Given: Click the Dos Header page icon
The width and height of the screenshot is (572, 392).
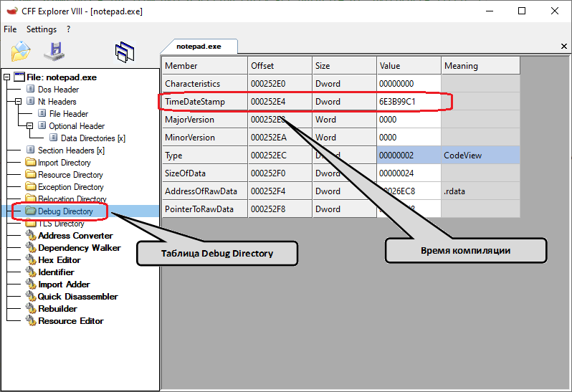Looking at the screenshot, I should coord(31,89).
